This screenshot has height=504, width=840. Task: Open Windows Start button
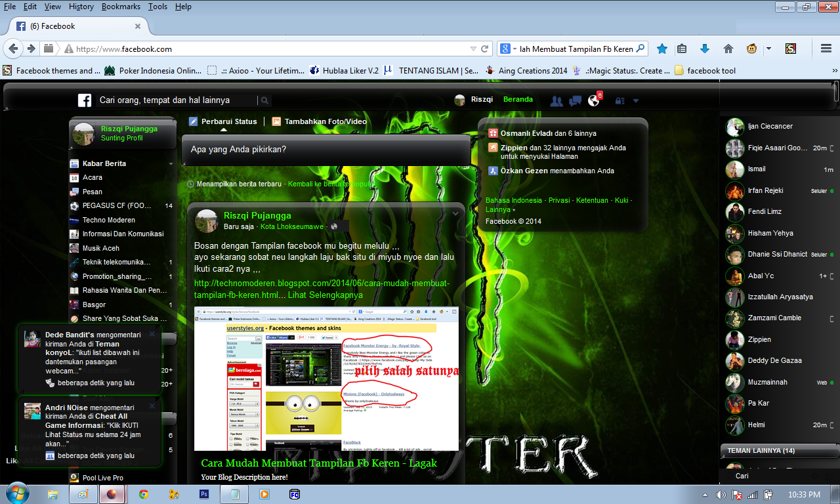(17, 493)
